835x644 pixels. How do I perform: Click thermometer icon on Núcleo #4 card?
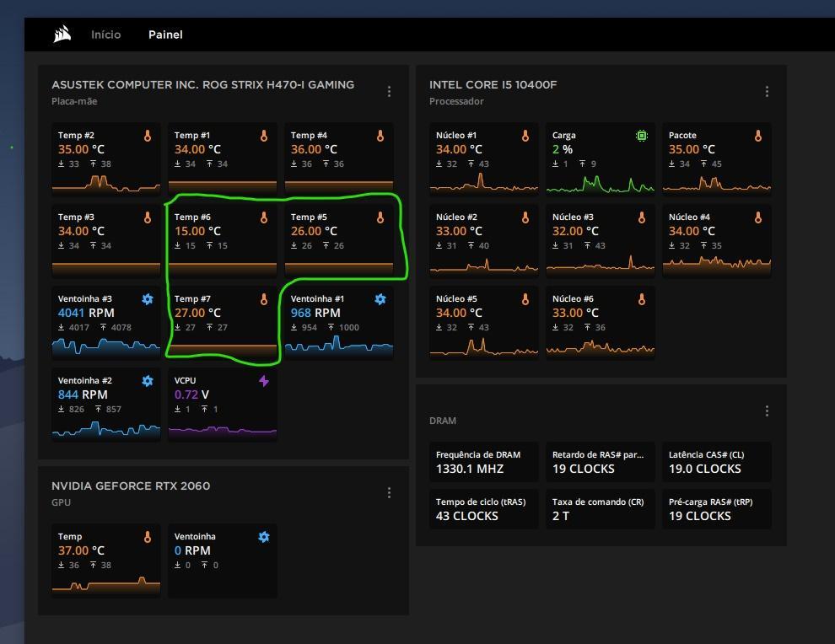757,217
